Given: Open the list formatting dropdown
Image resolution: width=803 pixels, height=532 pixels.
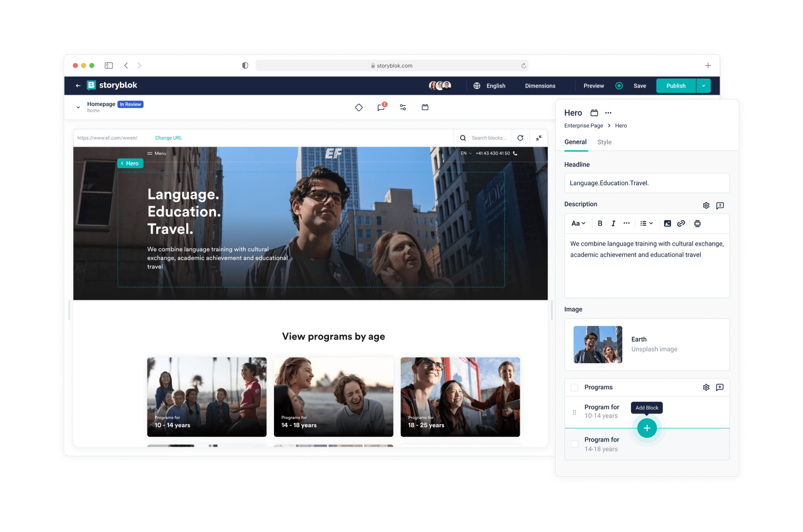Looking at the screenshot, I should (646, 224).
